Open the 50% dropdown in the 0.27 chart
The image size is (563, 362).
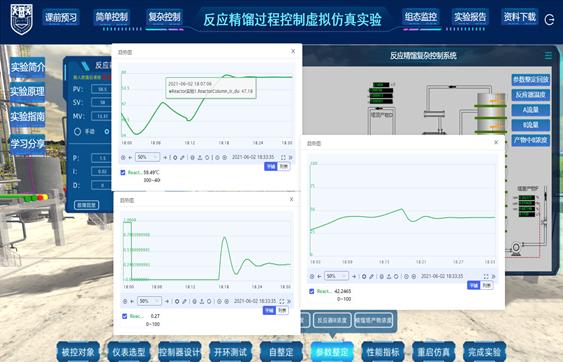pyautogui.click(x=149, y=301)
